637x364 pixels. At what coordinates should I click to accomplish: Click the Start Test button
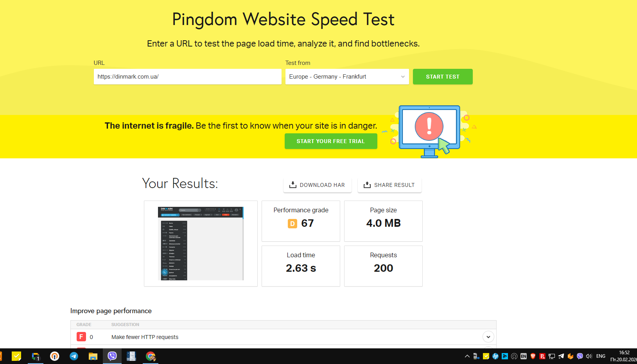[x=443, y=77]
